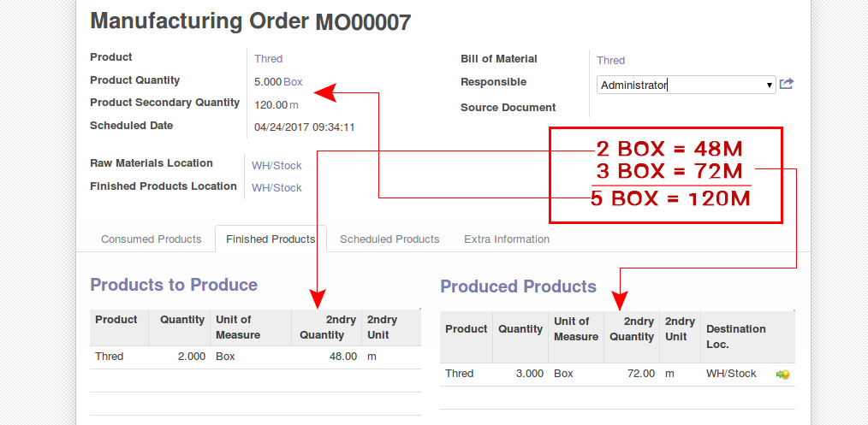Click the Box unit of measure link

point(294,82)
